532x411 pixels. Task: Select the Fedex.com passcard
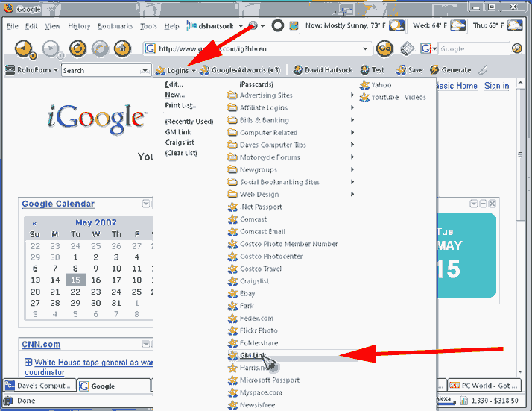point(250,319)
